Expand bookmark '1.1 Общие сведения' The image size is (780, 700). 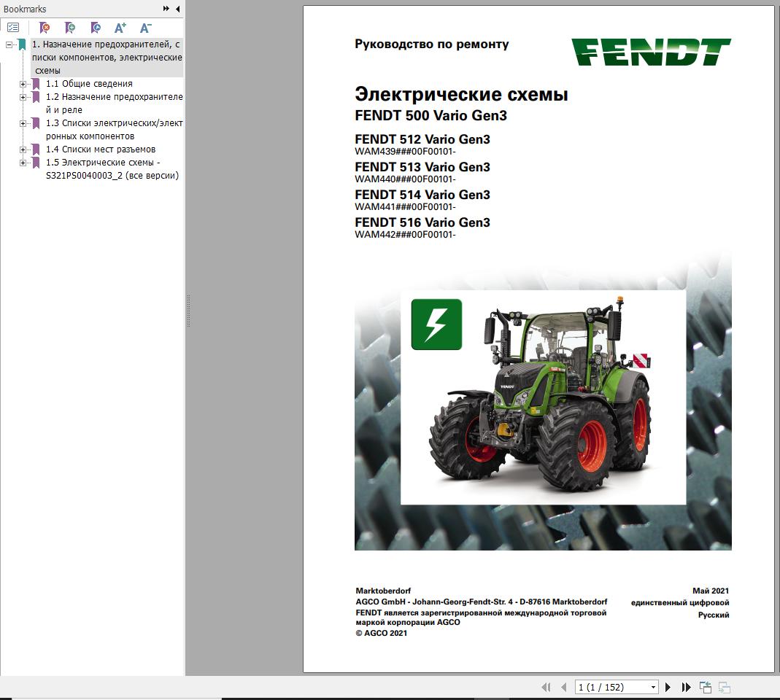click(23, 84)
